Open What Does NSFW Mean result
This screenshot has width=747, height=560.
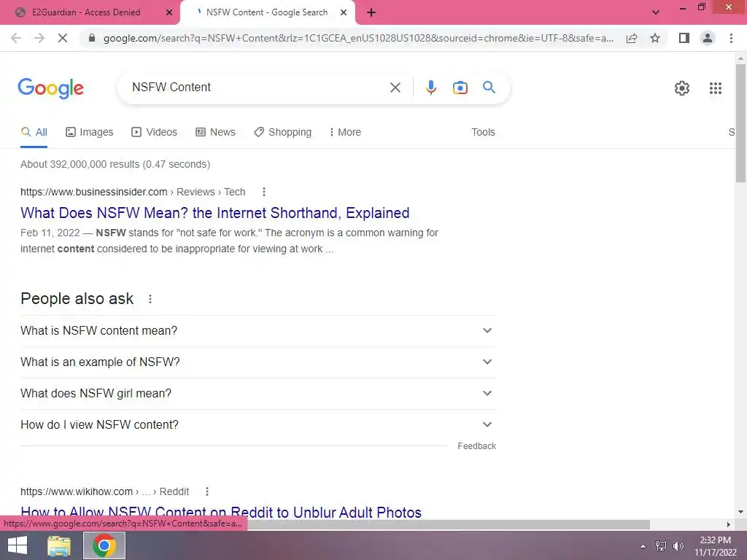click(215, 213)
